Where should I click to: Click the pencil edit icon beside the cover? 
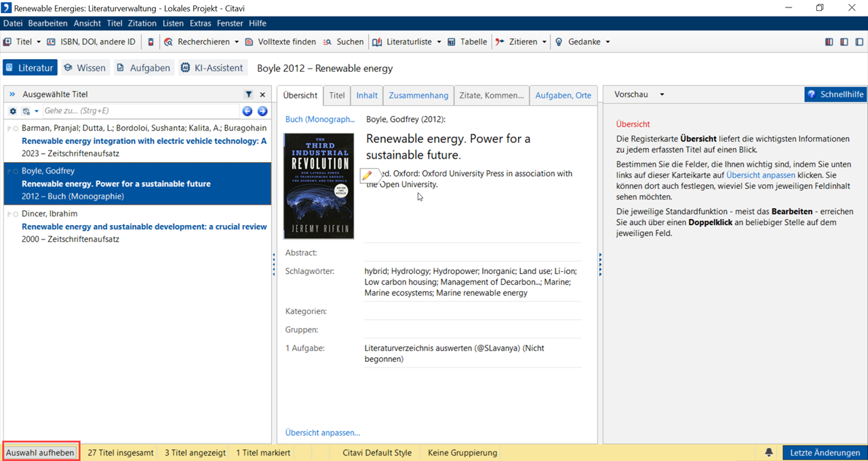[x=368, y=176]
